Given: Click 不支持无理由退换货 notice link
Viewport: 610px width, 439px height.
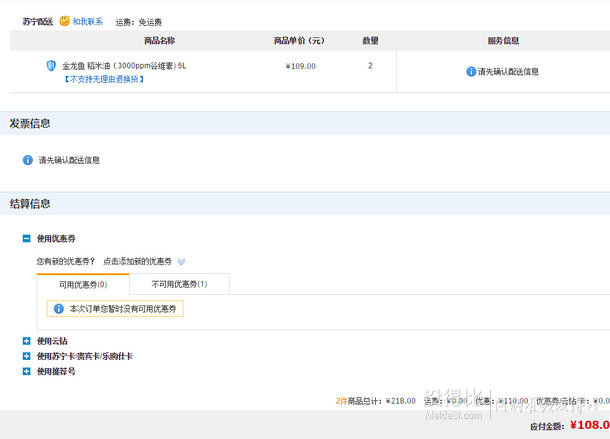Looking at the screenshot, I should [103, 79].
